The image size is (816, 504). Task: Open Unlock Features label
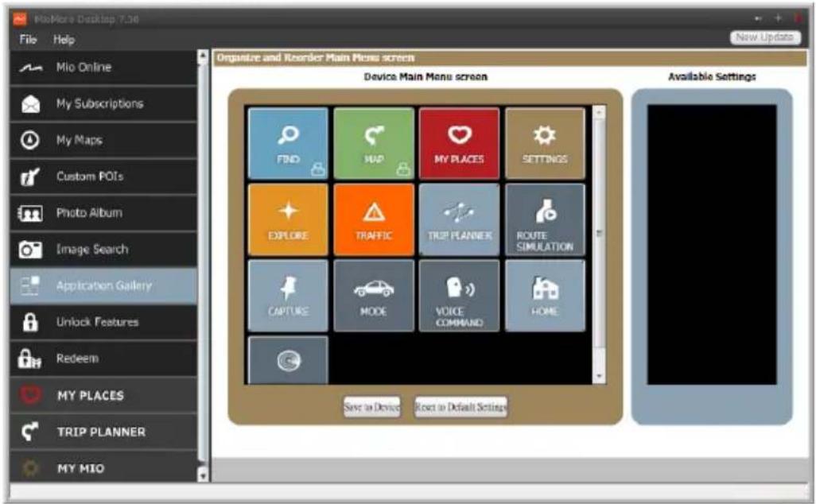(x=97, y=322)
